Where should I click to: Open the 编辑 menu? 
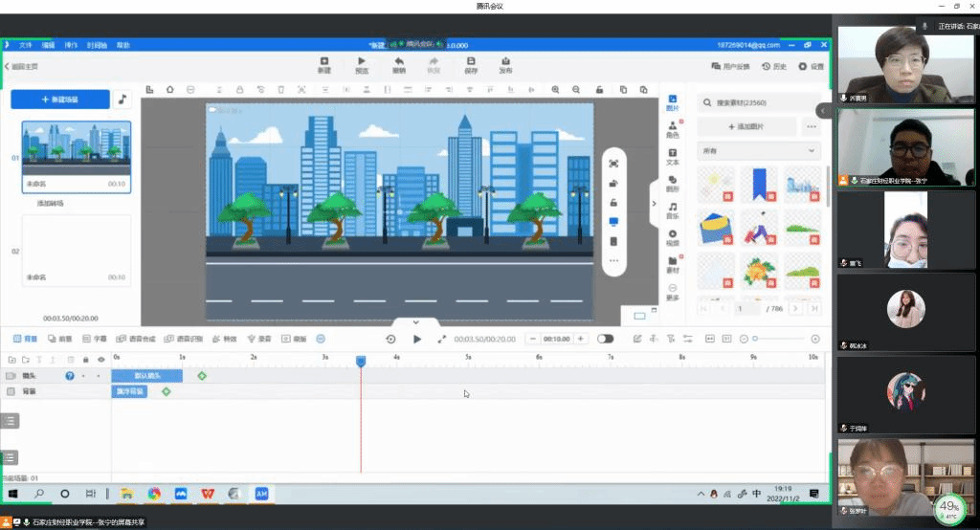click(x=48, y=45)
